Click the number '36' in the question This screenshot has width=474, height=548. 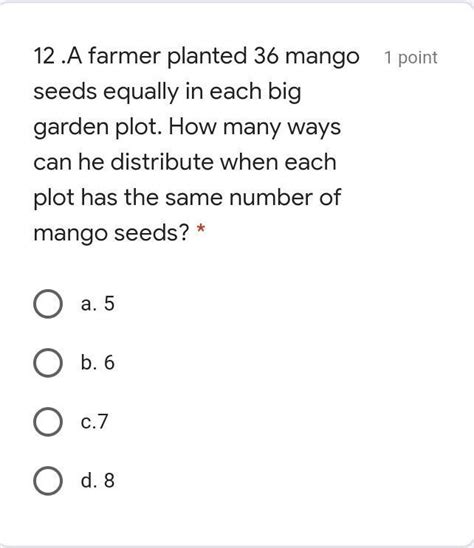pyautogui.click(x=266, y=56)
